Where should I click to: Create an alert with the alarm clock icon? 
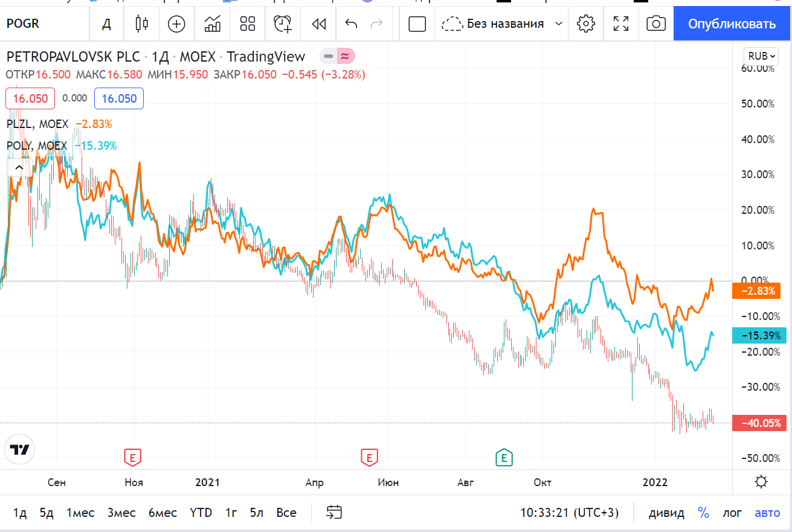[283, 24]
